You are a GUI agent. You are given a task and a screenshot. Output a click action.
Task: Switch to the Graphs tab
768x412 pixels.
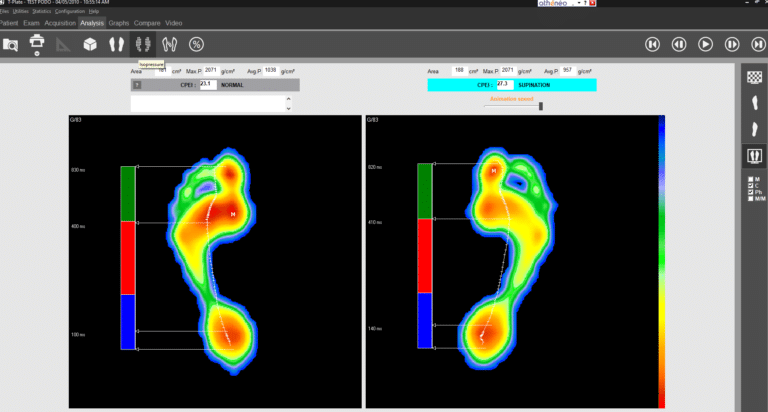pos(119,22)
